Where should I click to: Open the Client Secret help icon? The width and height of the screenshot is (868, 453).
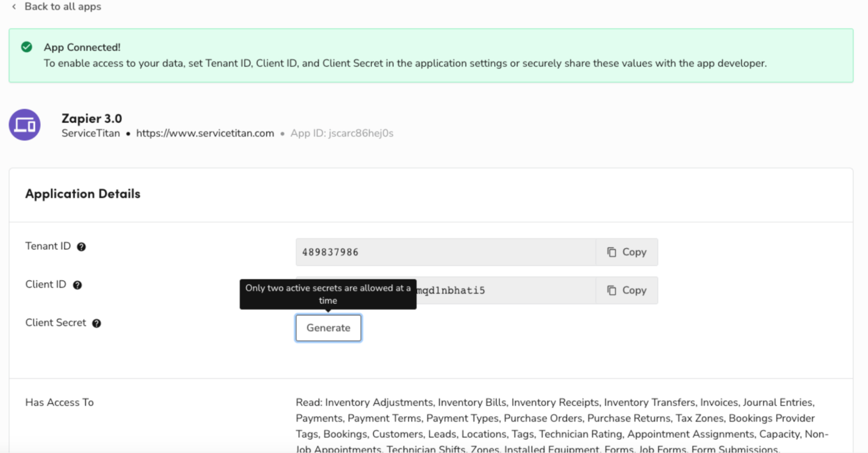96,323
